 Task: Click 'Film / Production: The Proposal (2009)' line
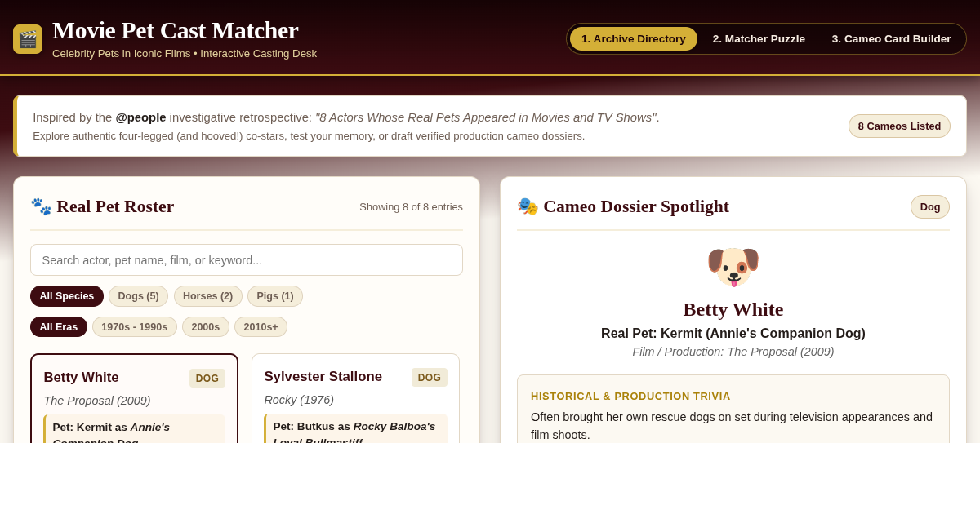coord(733,352)
